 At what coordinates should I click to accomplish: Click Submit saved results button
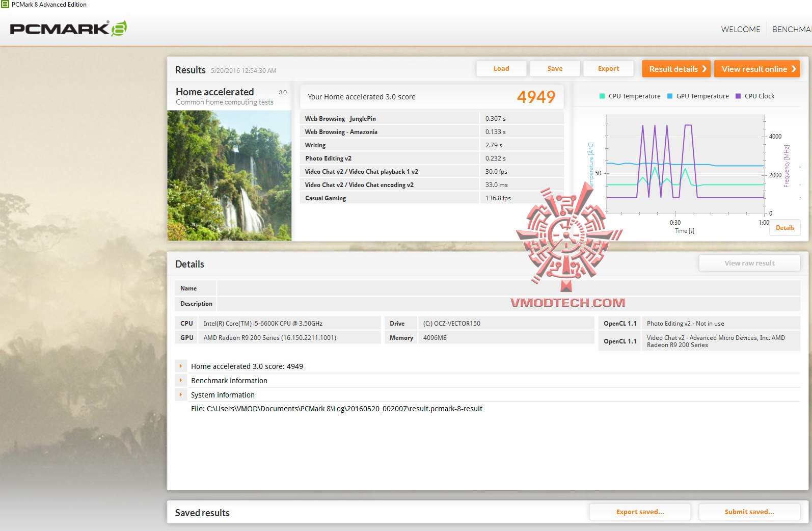point(749,512)
